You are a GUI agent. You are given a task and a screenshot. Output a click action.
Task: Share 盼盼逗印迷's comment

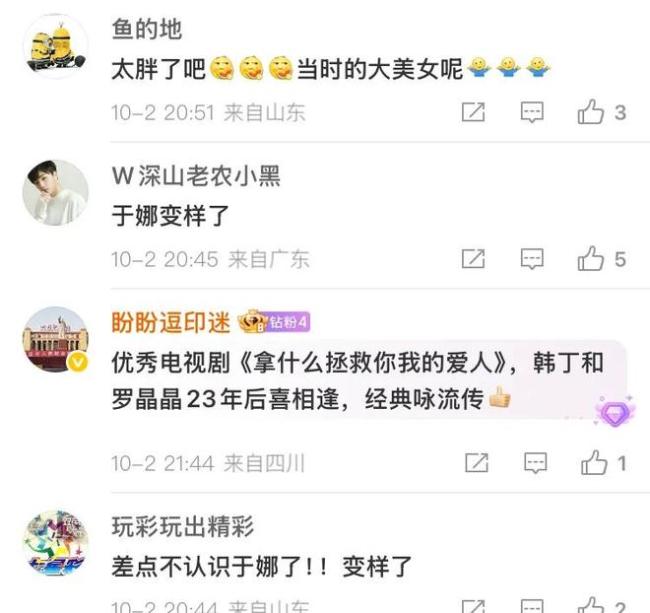coord(477,463)
